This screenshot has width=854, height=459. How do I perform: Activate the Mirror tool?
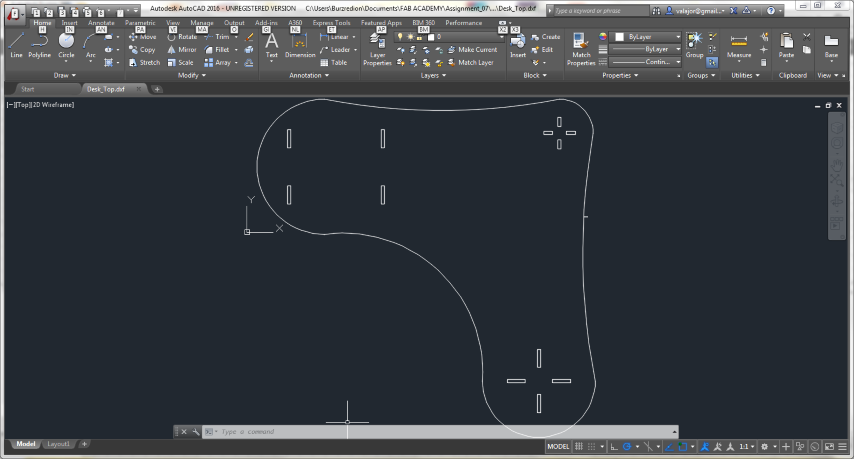(x=181, y=50)
